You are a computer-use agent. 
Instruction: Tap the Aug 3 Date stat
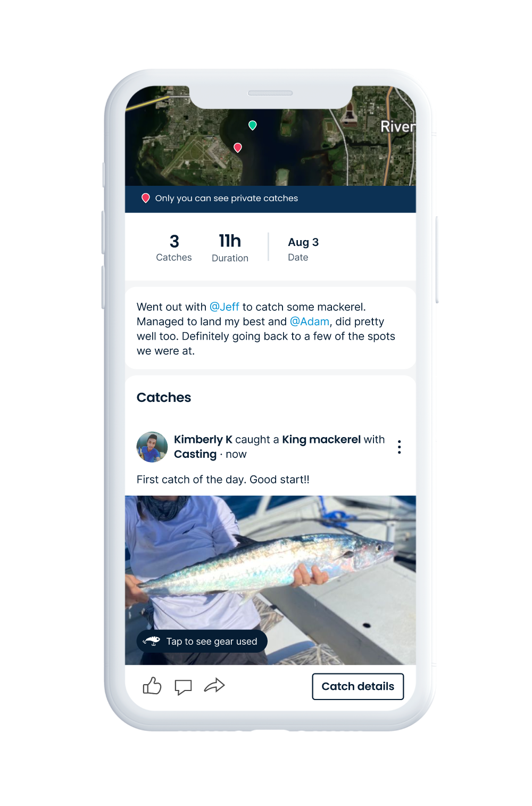pyautogui.click(x=303, y=249)
